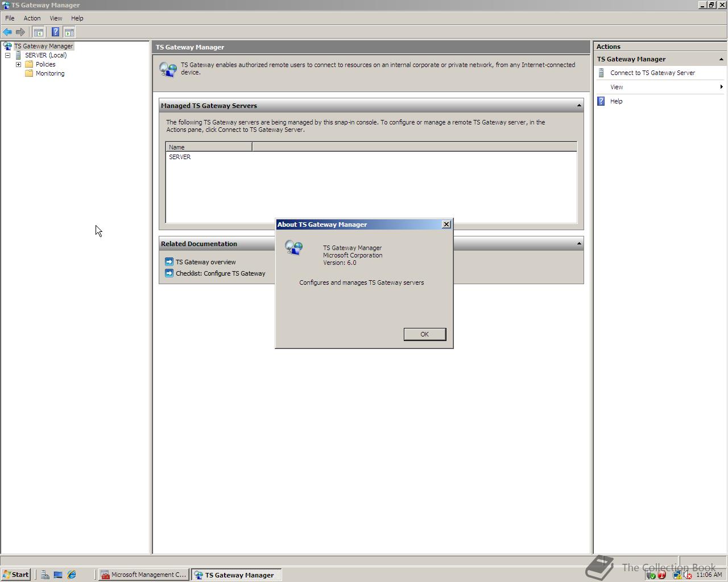Expand the Policies tree node

(x=18, y=65)
